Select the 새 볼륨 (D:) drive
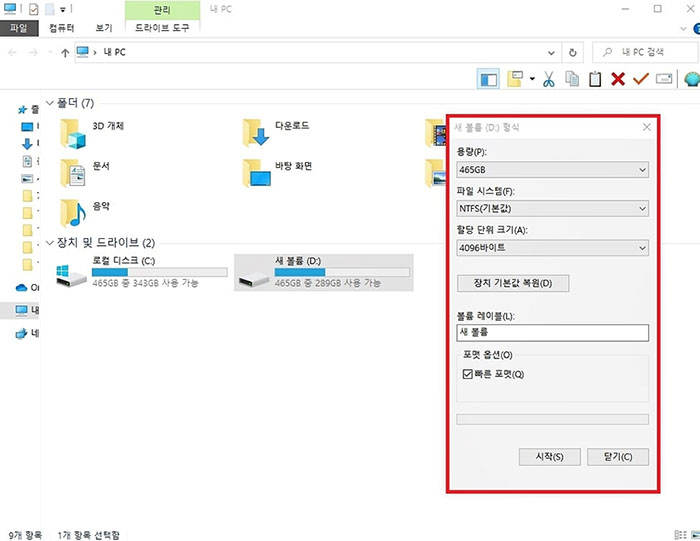Image resolution: width=700 pixels, height=541 pixels. click(324, 272)
